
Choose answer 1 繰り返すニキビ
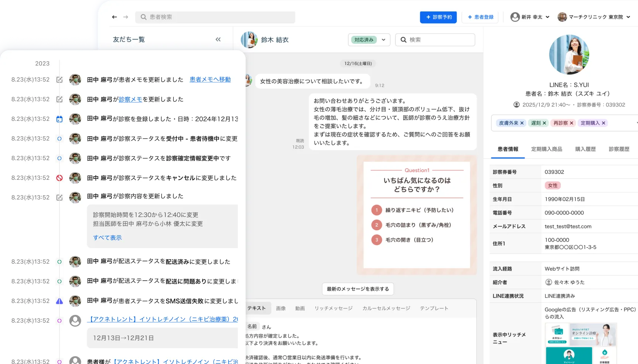412,210
